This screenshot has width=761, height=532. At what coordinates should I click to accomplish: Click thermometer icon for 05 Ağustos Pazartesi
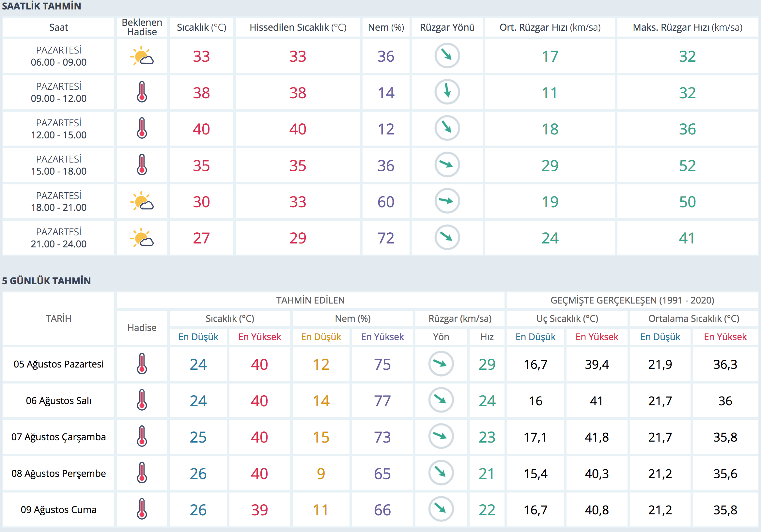[142, 364]
